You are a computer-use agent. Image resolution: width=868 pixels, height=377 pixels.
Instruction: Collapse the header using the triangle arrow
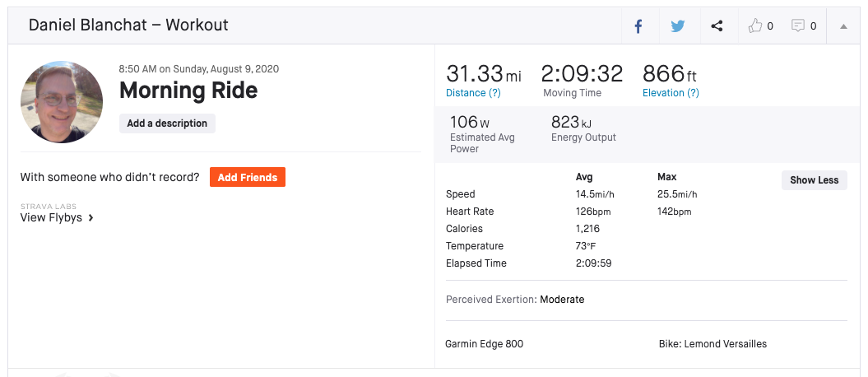coord(843,26)
